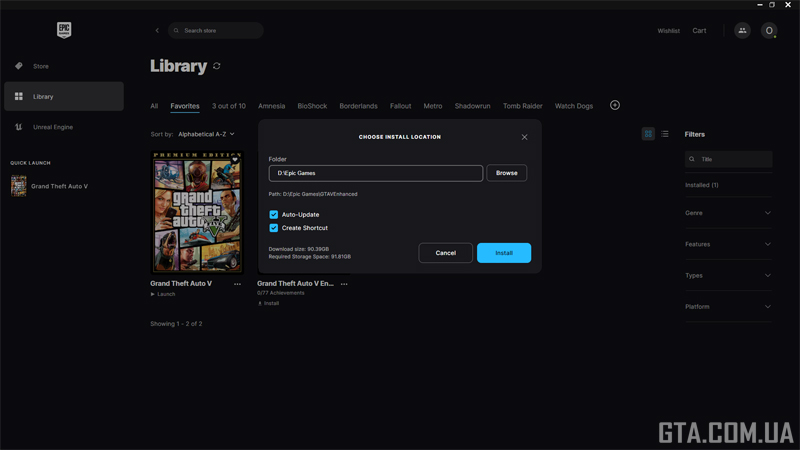Open the Metro collection tab

point(433,106)
